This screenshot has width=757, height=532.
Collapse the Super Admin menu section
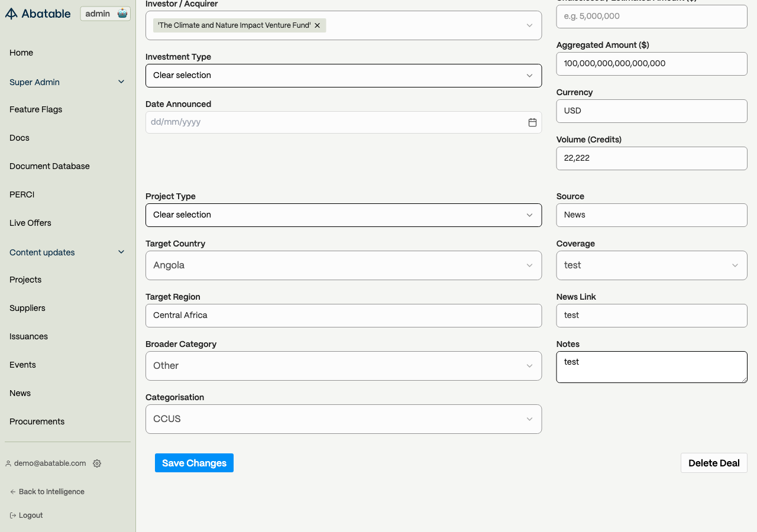(121, 82)
